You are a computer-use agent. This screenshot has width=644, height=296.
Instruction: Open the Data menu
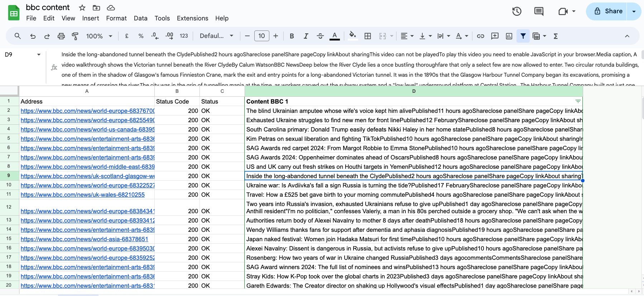click(141, 18)
